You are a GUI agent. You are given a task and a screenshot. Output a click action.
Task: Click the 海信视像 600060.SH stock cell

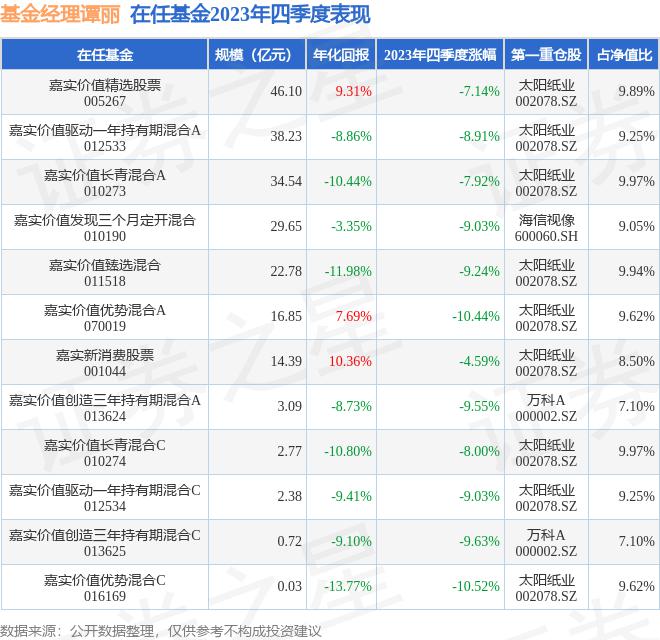coord(547,227)
